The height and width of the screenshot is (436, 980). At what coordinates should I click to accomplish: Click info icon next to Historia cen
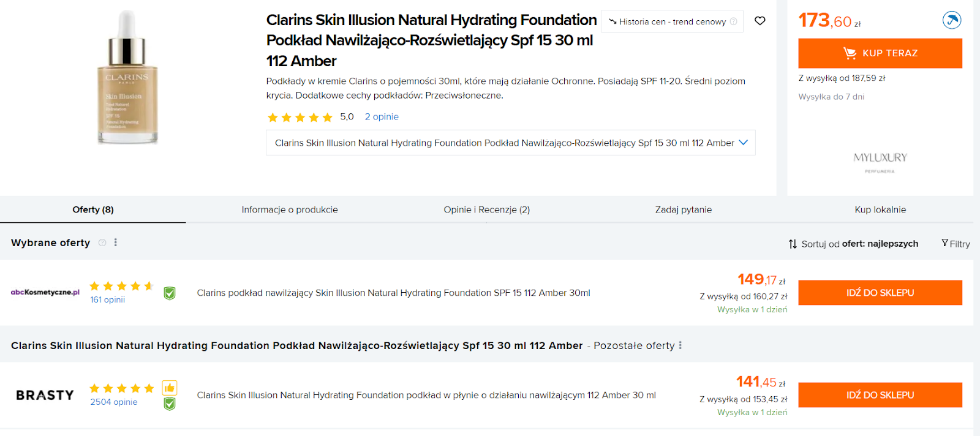pos(733,21)
